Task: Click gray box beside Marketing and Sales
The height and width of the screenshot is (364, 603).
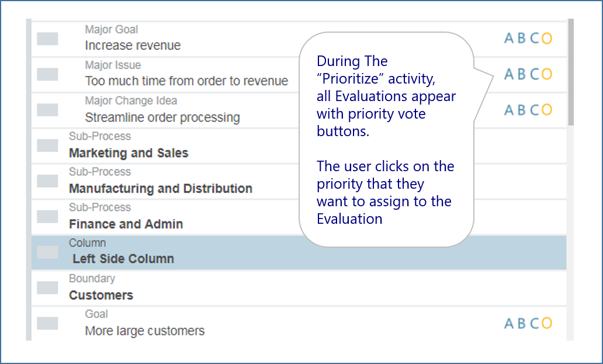Action: 47,145
